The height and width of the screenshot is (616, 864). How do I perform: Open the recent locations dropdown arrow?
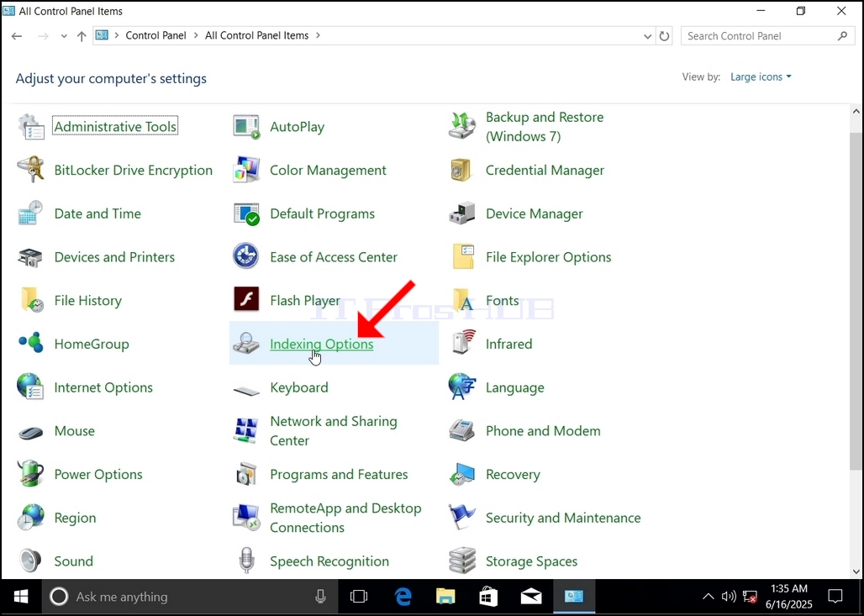(x=64, y=36)
